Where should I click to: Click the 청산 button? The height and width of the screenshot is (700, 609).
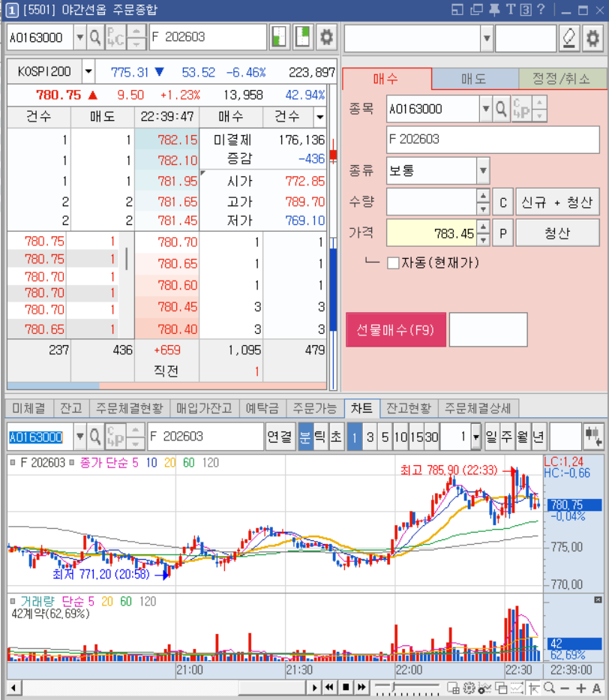[x=557, y=233]
